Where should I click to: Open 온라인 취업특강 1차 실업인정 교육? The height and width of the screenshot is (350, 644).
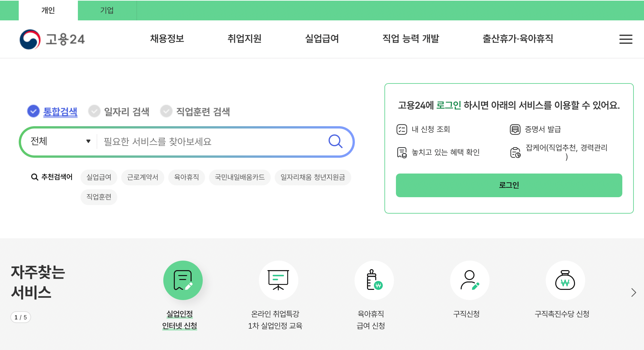(278, 280)
